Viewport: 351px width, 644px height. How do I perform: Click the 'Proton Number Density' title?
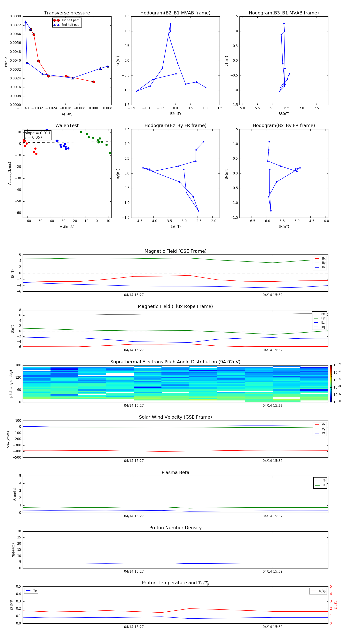[x=175, y=528]
